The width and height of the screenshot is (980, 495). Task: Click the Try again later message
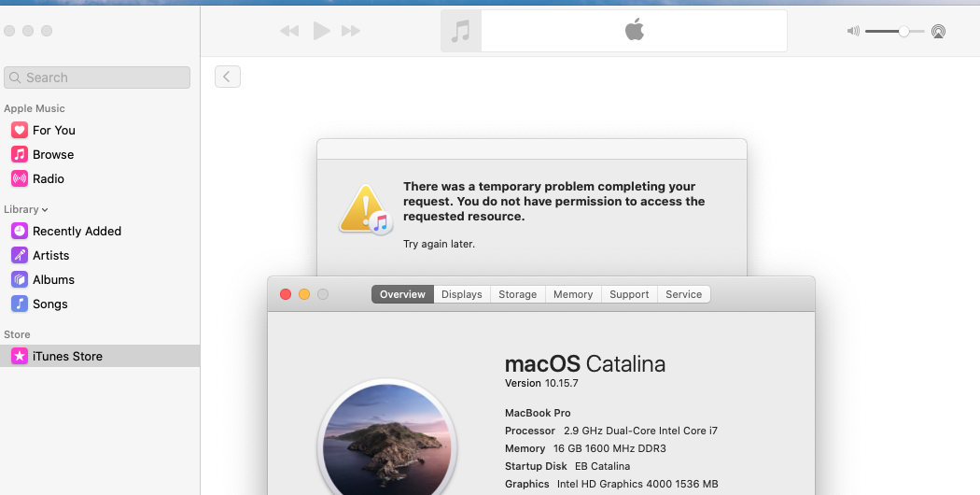tap(439, 244)
